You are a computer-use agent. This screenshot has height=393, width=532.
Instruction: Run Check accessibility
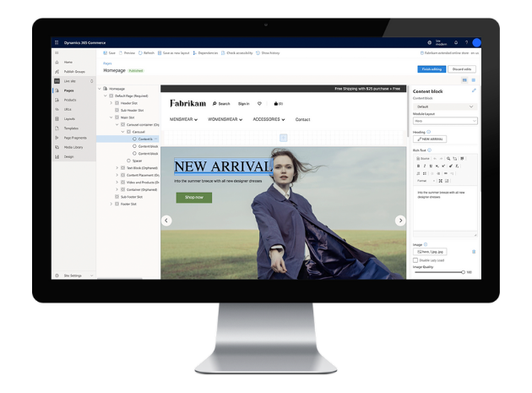click(x=236, y=53)
